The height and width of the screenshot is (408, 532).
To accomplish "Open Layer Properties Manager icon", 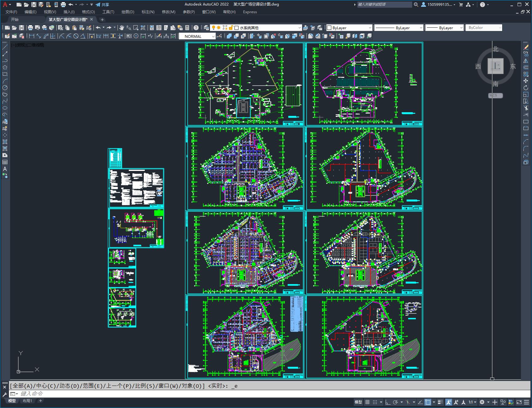I will (x=206, y=28).
